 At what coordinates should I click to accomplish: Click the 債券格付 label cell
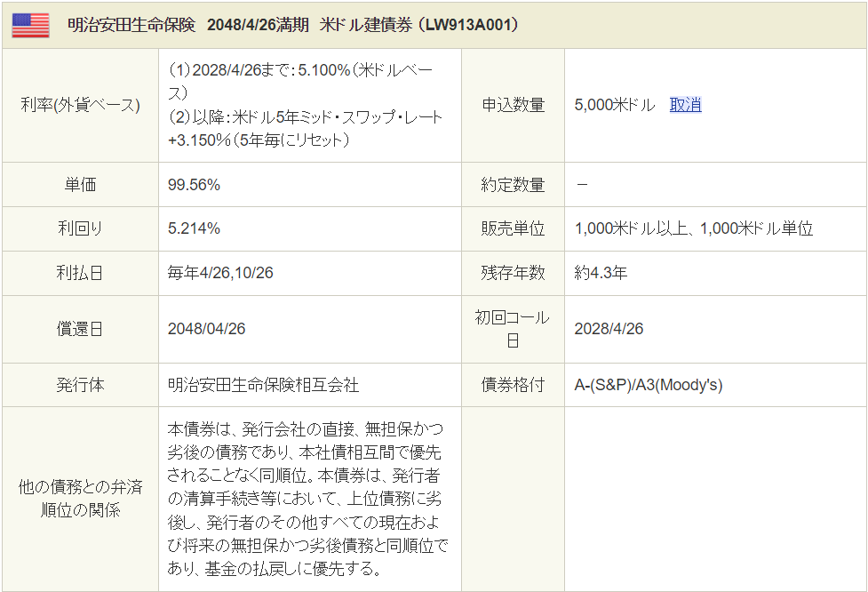(x=513, y=385)
